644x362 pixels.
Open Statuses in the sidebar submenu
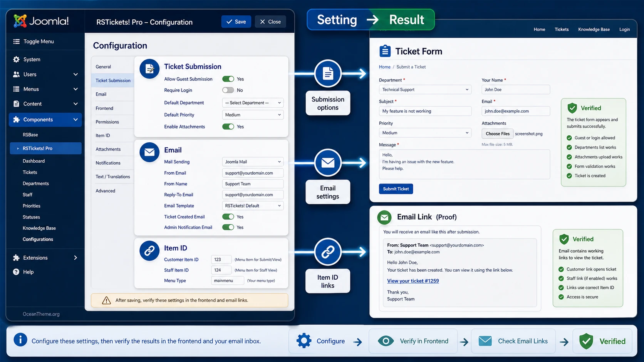click(x=31, y=217)
